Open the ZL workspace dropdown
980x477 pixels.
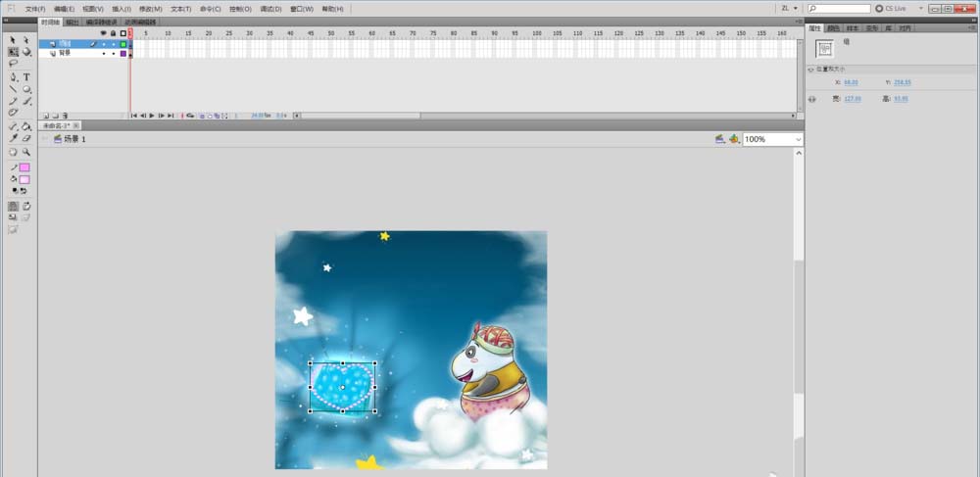tap(789, 9)
